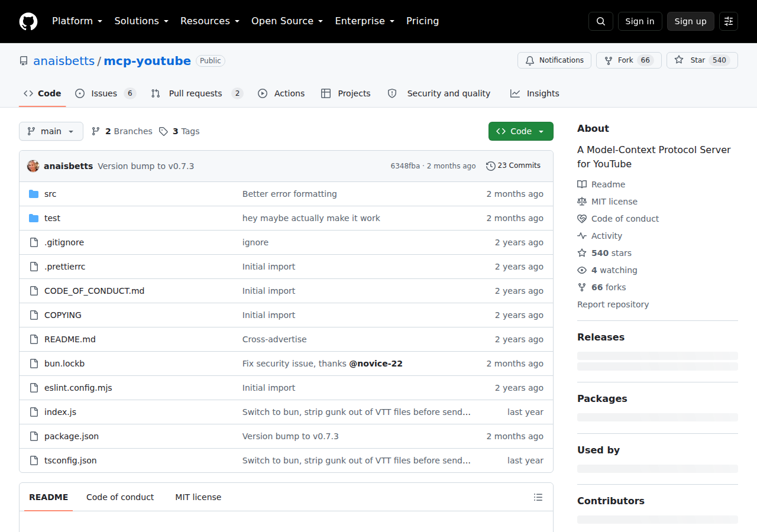Open the 'Cross-advertise' commit message

[274, 339]
